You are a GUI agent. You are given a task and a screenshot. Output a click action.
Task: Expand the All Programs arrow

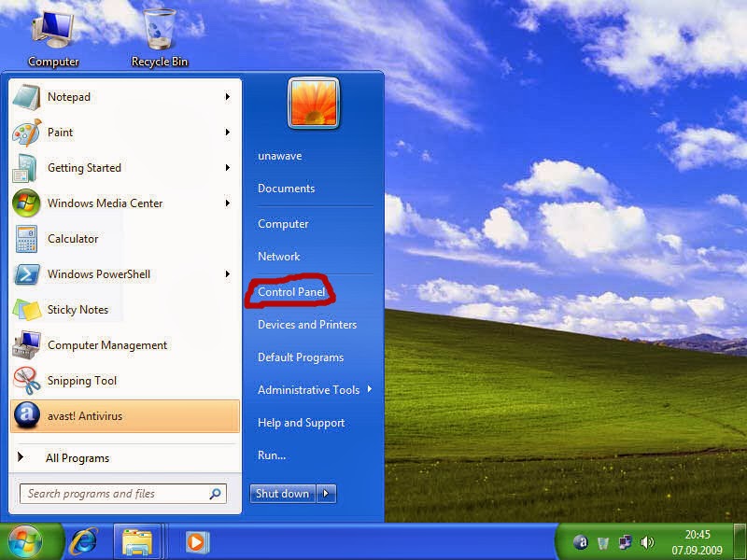point(21,457)
